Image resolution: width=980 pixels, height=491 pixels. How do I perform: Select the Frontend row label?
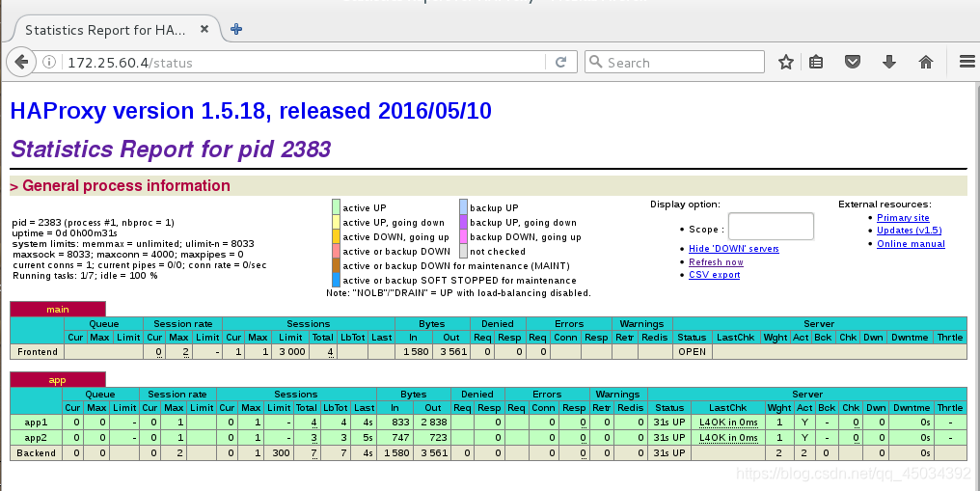click(x=38, y=352)
